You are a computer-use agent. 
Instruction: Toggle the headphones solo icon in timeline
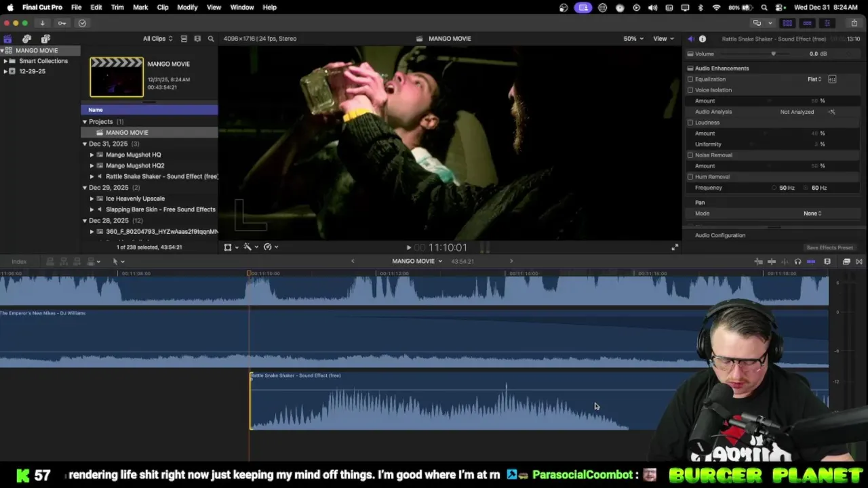coord(797,262)
